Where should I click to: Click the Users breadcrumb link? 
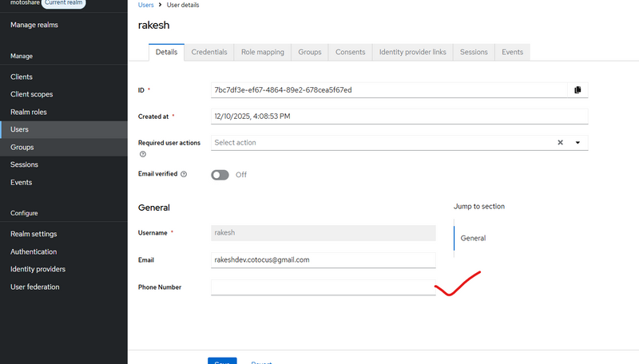pos(148,6)
